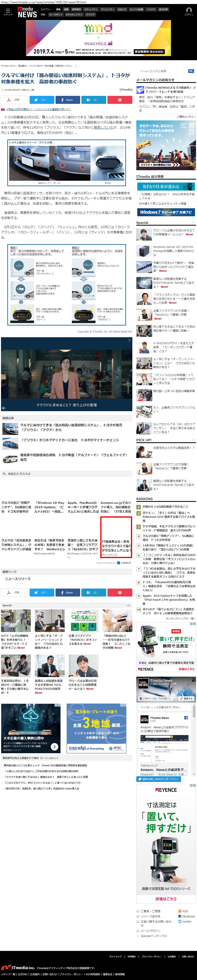Open Special grid article IoTで「ムダな稼働時間」を浮き彫りに
197x980 pixels.
pos(15,641)
